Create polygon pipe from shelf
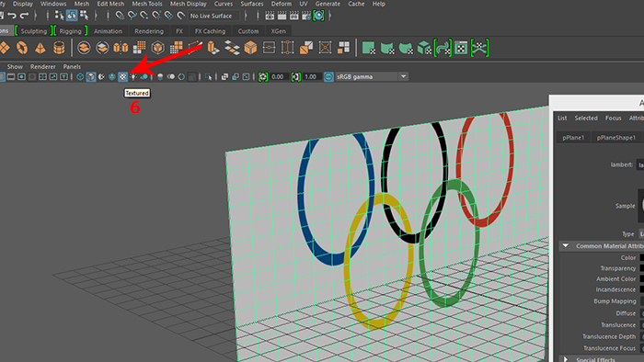The height and width of the screenshot is (362, 644). (x=59, y=48)
